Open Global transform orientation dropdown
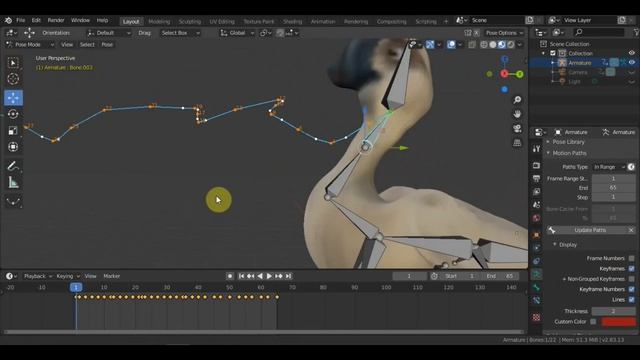The image size is (640, 360). tap(237, 33)
